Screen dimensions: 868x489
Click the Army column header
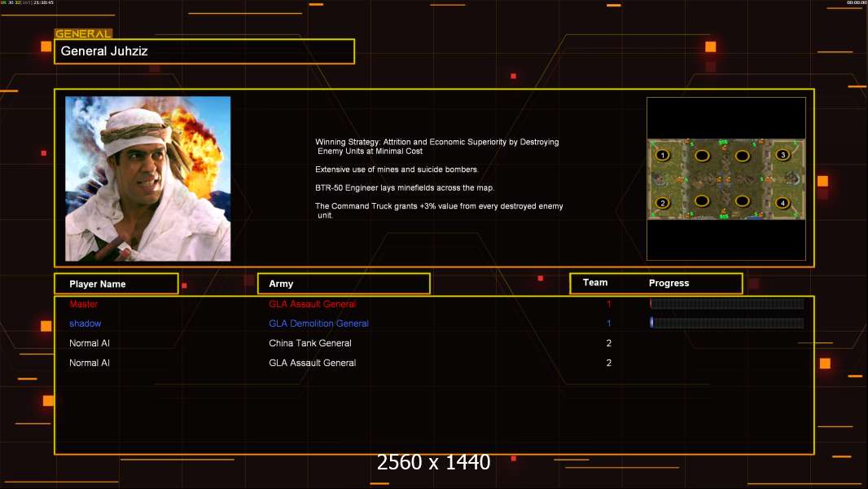click(344, 284)
